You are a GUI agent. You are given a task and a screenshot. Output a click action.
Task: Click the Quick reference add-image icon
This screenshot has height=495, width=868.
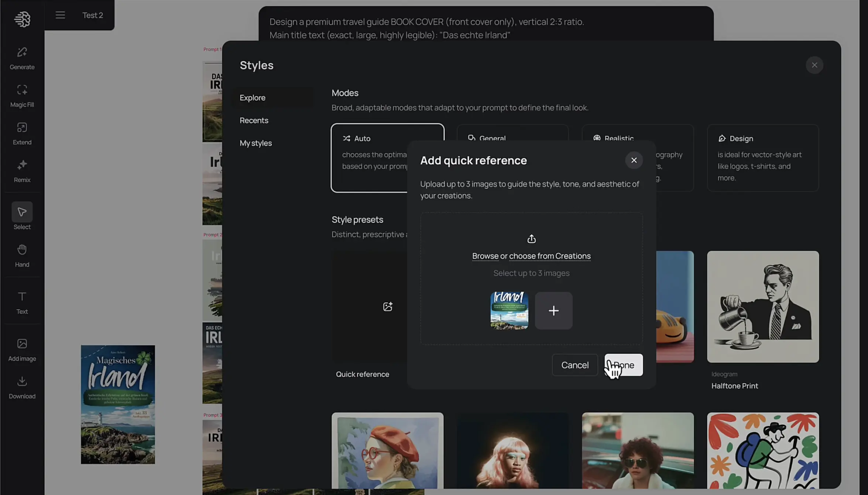click(388, 307)
